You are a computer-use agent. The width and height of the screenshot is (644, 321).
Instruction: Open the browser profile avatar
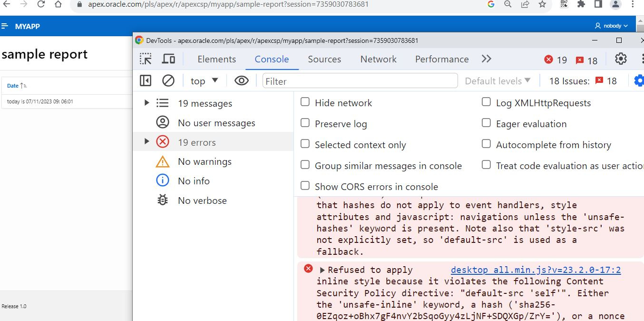click(615, 4)
